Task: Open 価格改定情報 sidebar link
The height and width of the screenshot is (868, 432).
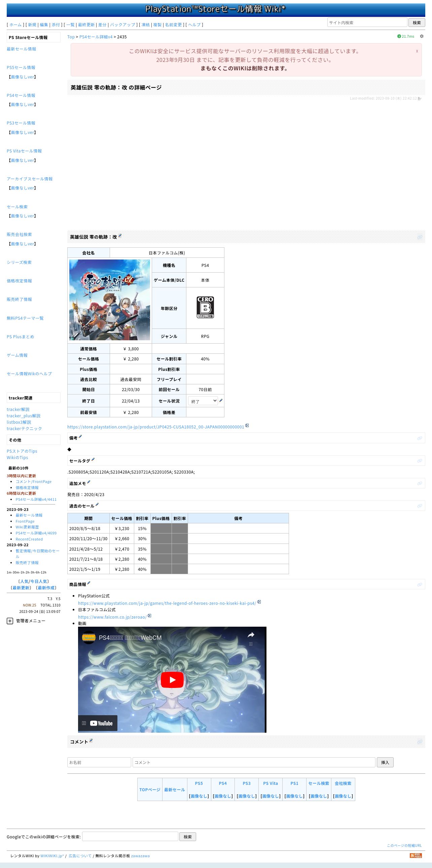Action: click(19, 281)
